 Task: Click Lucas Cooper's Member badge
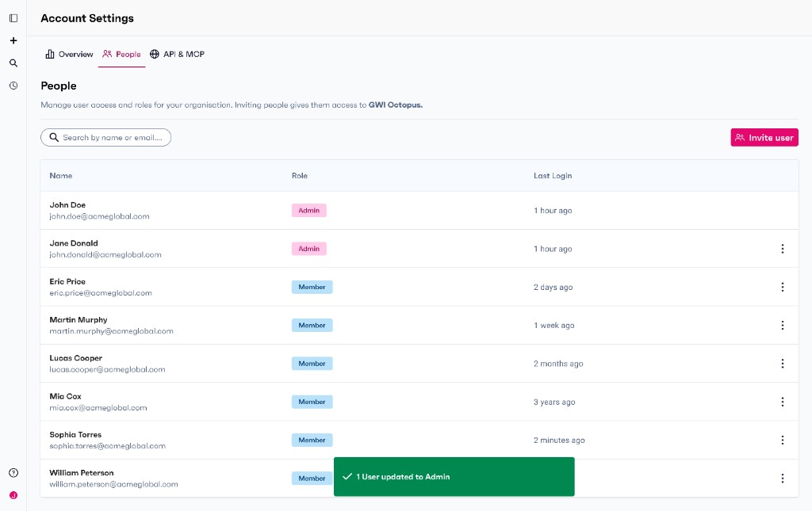coord(312,364)
